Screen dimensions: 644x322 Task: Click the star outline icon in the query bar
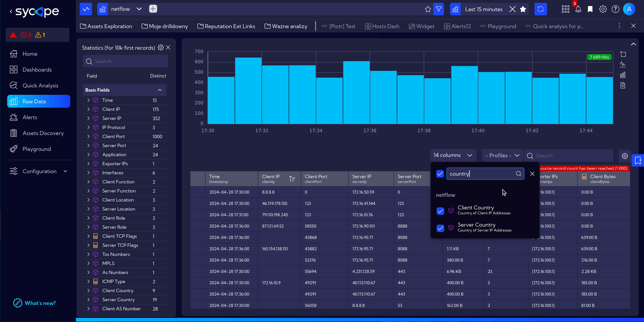tap(428, 9)
